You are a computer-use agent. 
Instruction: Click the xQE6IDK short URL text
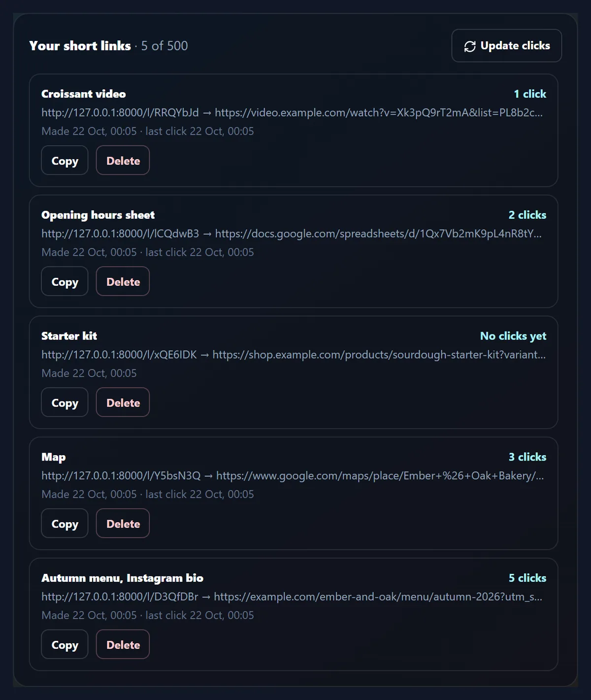(x=119, y=355)
